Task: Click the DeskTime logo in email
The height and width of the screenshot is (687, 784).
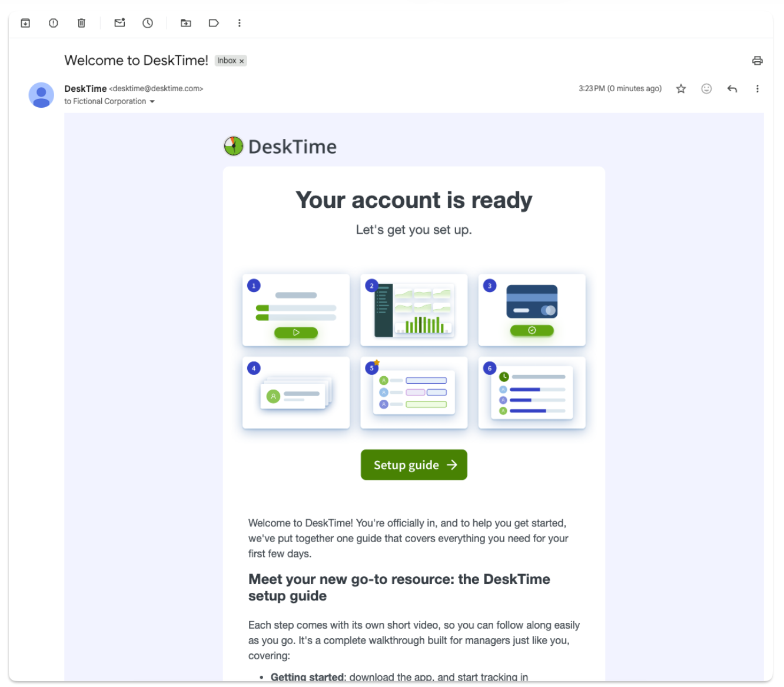Action: pyautogui.click(x=280, y=146)
